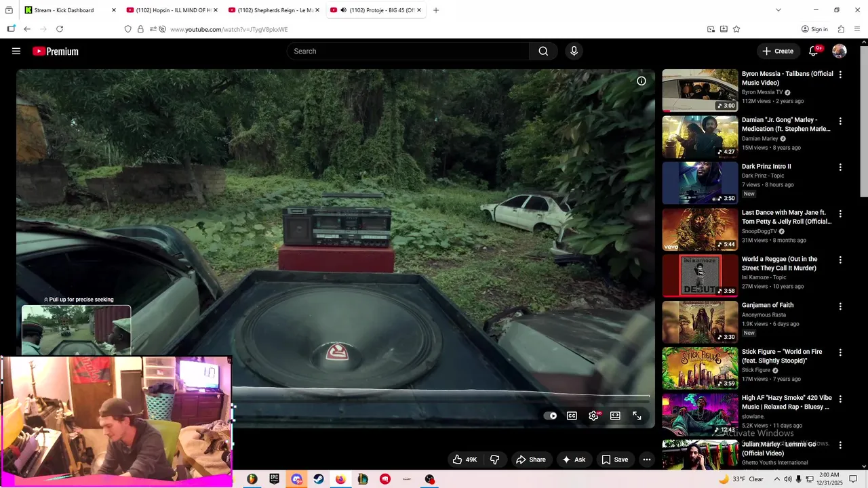This screenshot has width=868, height=488.
Task: Switch to theater mode
Action: click(615, 415)
